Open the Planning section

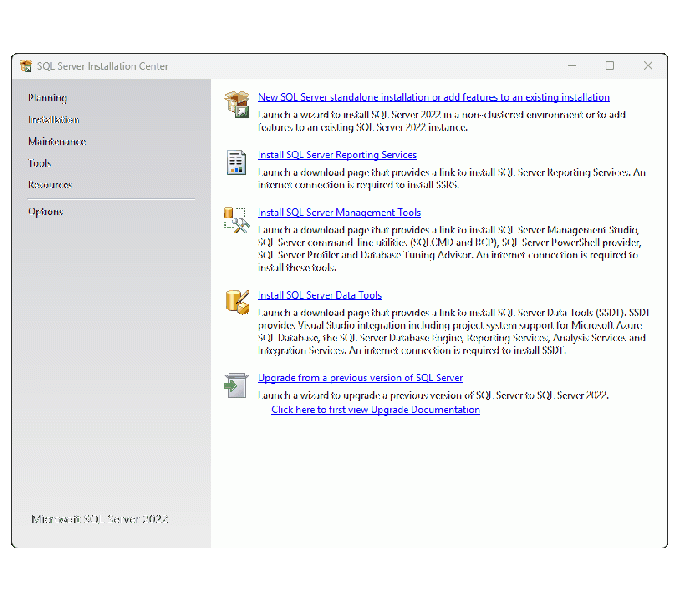click(47, 98)
